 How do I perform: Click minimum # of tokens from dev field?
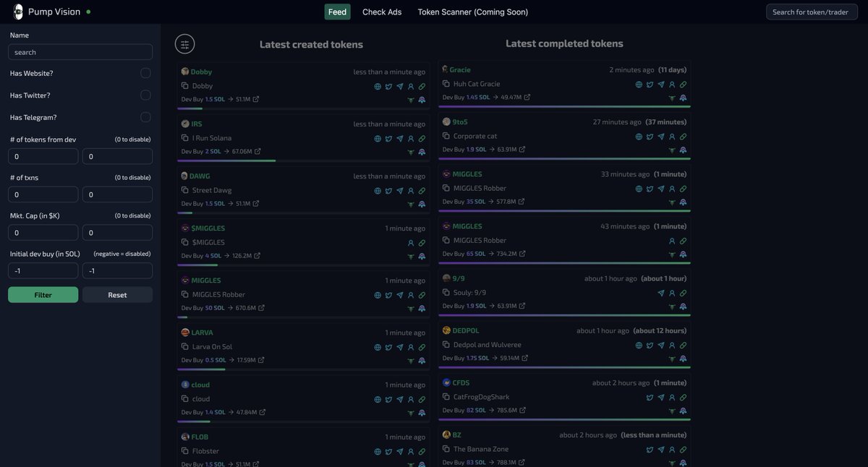(43, 156)
